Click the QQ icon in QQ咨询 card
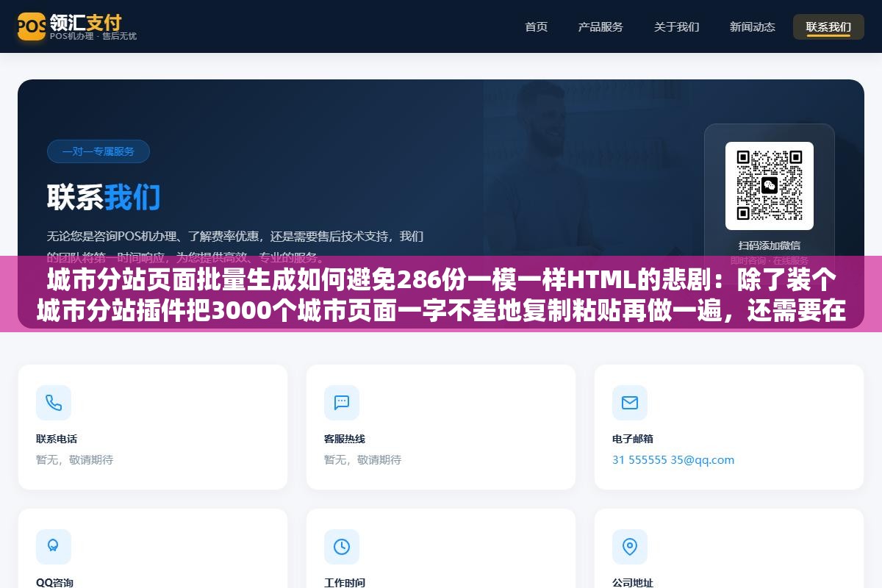This screenshot has width=882, height=588. tap(54, 547)
